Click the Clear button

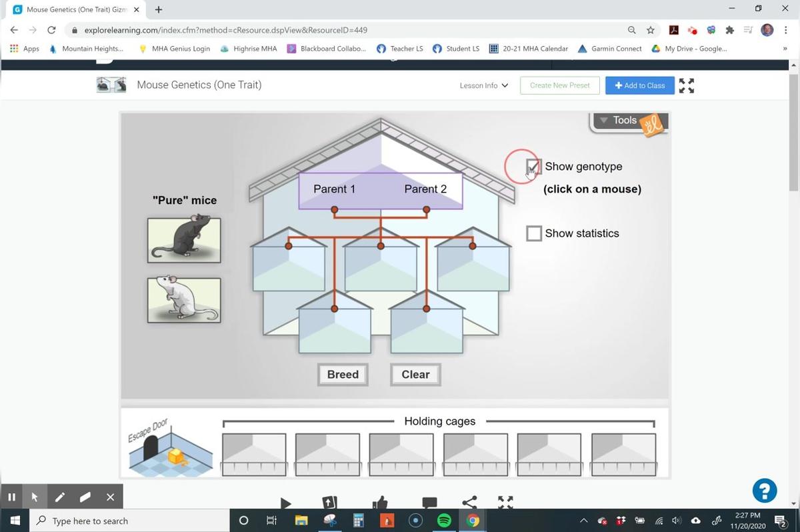click(415, 375)
